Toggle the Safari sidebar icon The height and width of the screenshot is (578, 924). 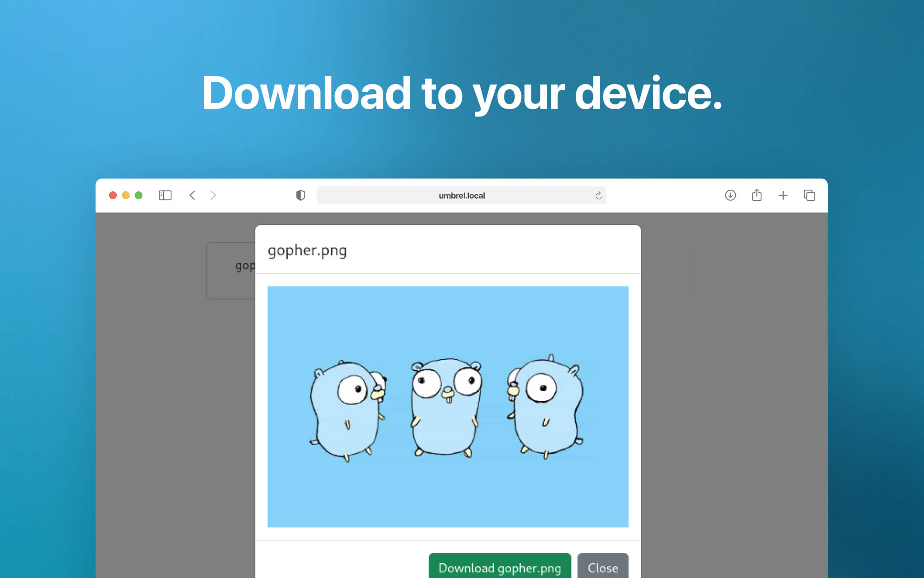click(165, 195)
